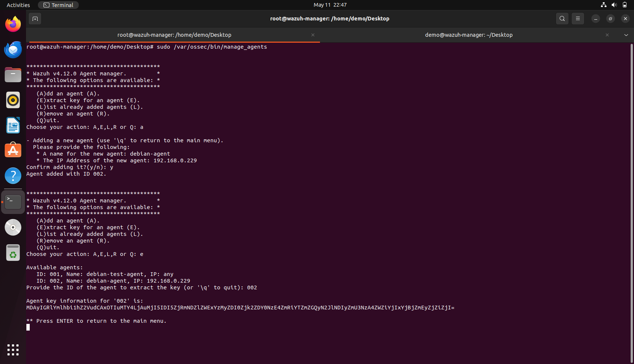
Task: Click the battery status icon
Action: coord(625,5)
